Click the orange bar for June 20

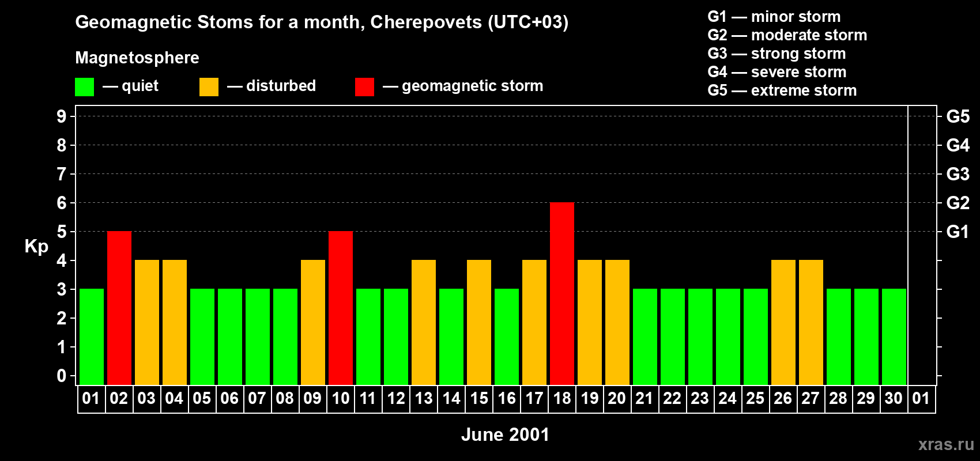tap(617, 322)
